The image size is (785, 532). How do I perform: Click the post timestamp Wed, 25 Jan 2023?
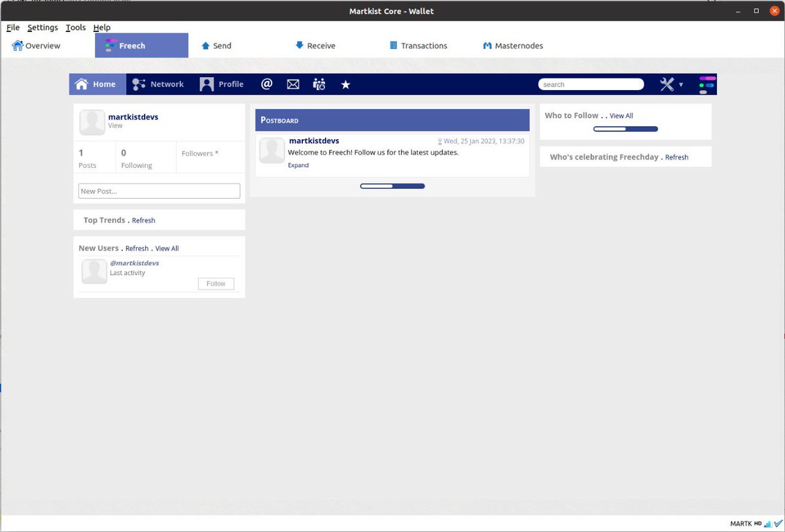click(x=484, y=141)
